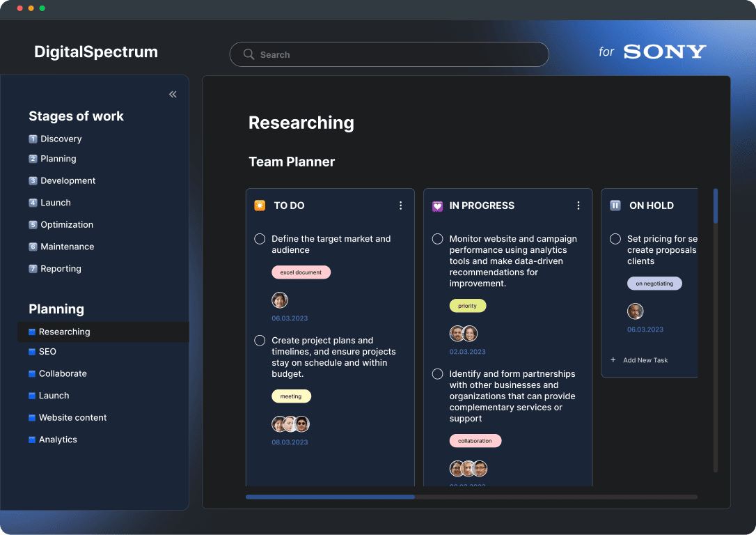The image size is (756, 535).
Task: Select Website content in Planning list
Action: tap(72, 417)
